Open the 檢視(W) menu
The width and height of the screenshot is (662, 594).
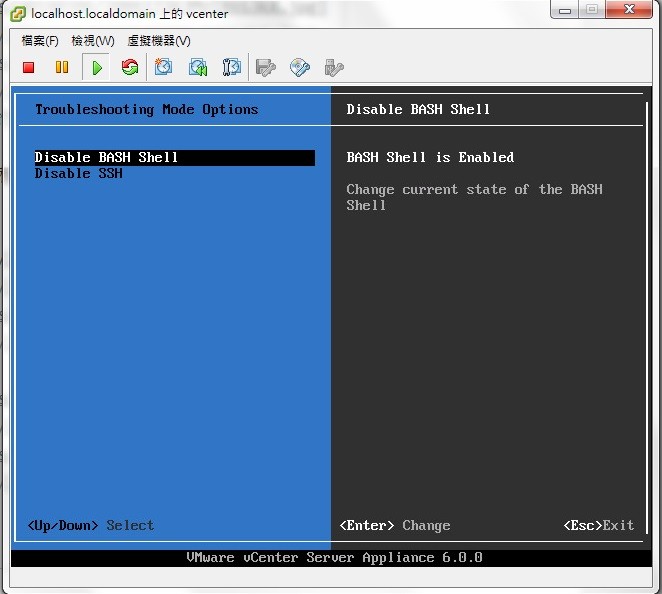pyautogui.click(x=93, y=41)
